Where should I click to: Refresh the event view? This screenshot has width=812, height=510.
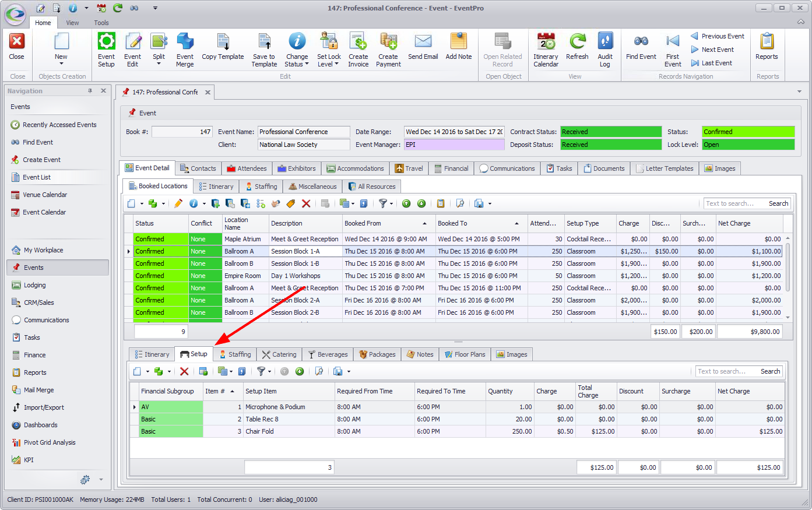pos(577,47)
